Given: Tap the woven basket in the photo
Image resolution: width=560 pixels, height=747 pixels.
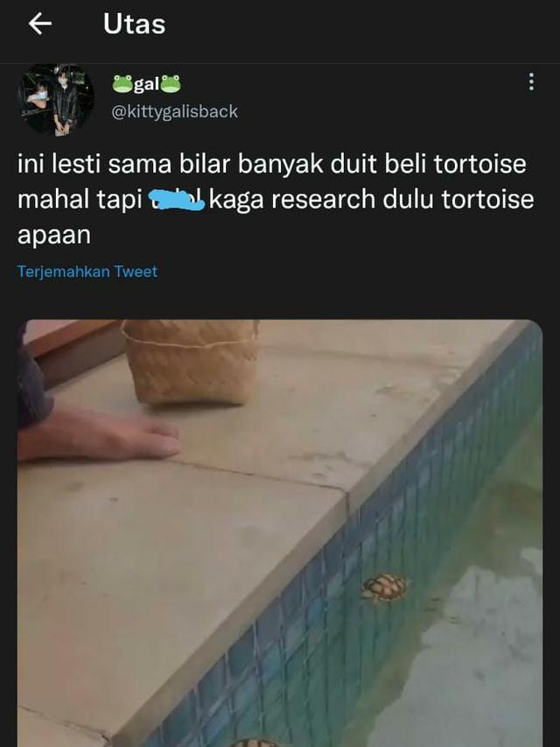Looking at the screenshot, I should [x=191, y=361].
